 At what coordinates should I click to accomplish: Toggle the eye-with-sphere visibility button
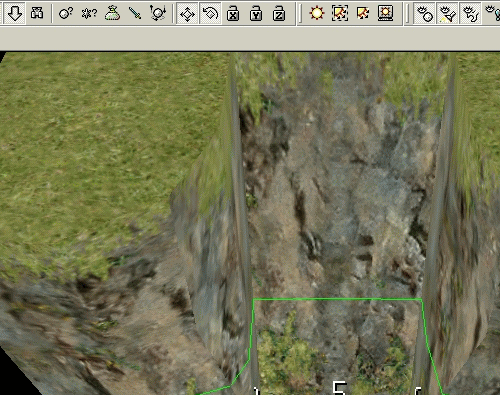(x=424, y=13)
